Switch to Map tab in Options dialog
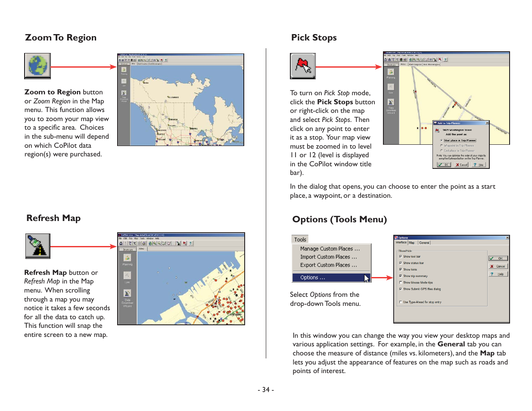The width and height of the screenshot is (532, 411). [x=412, y=243]
